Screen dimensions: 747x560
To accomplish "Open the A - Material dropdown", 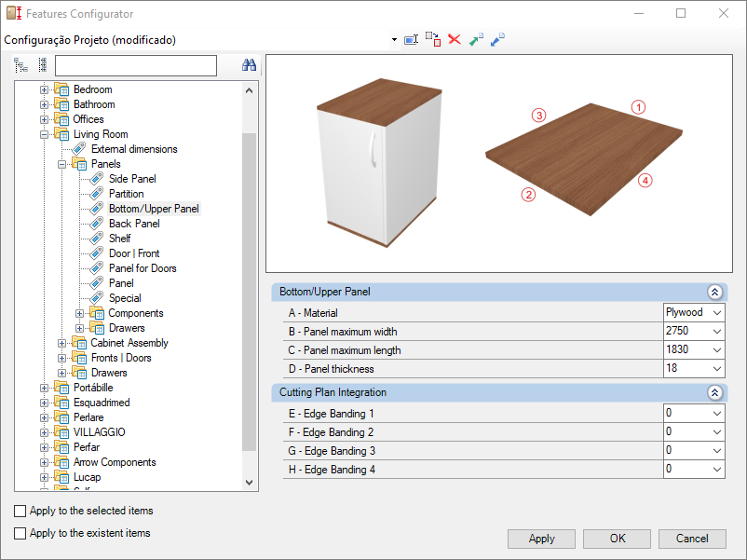I will 717,313.
